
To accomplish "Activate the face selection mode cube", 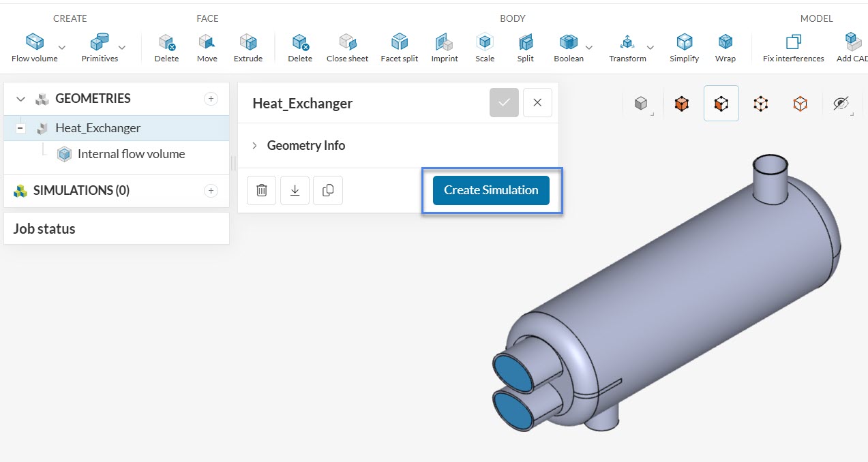I will point(721,104).
